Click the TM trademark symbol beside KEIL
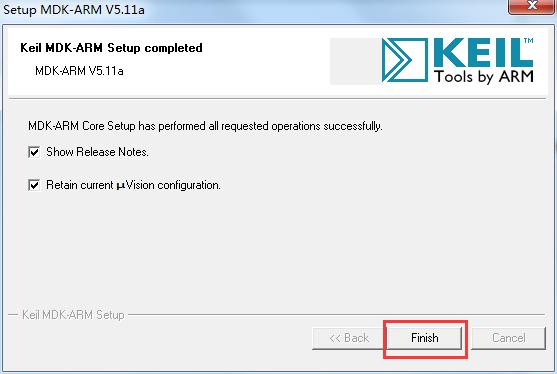The height and width of the screenshot is (374, 557). (529, 40)
